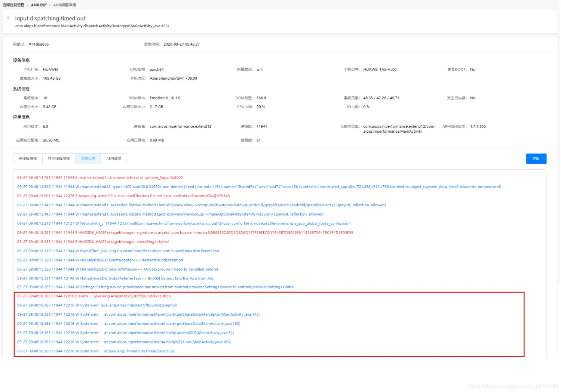This screenshot has width=561, height=392.
Task: Select app version value 6.0
Action: click(46, 127)
